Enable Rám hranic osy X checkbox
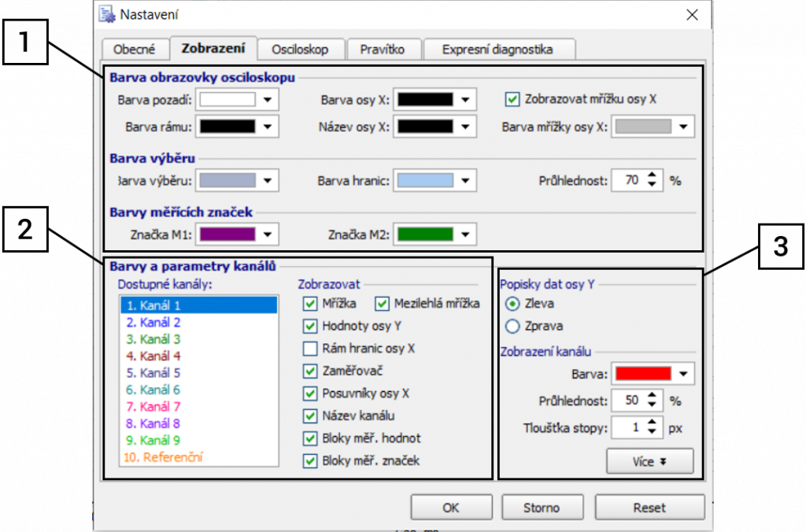Image resolution: width=806 pixels, height=532 pixels. [310, 349]
